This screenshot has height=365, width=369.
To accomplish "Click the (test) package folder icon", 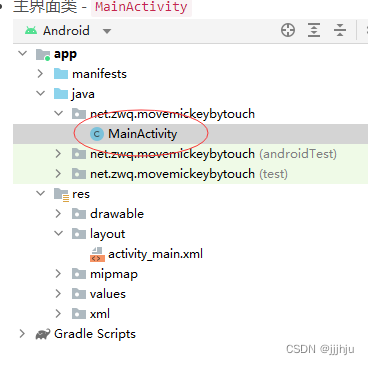I will pos(79,174).
